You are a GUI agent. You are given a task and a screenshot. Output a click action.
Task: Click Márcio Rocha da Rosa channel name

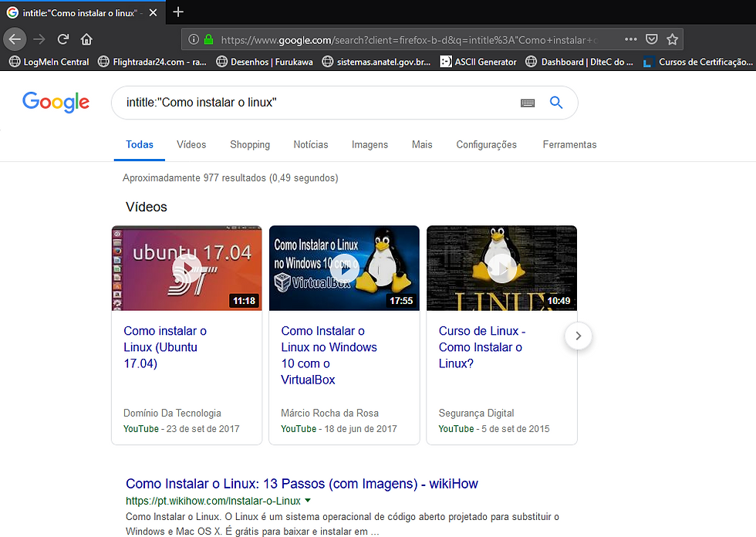(330, 413)
